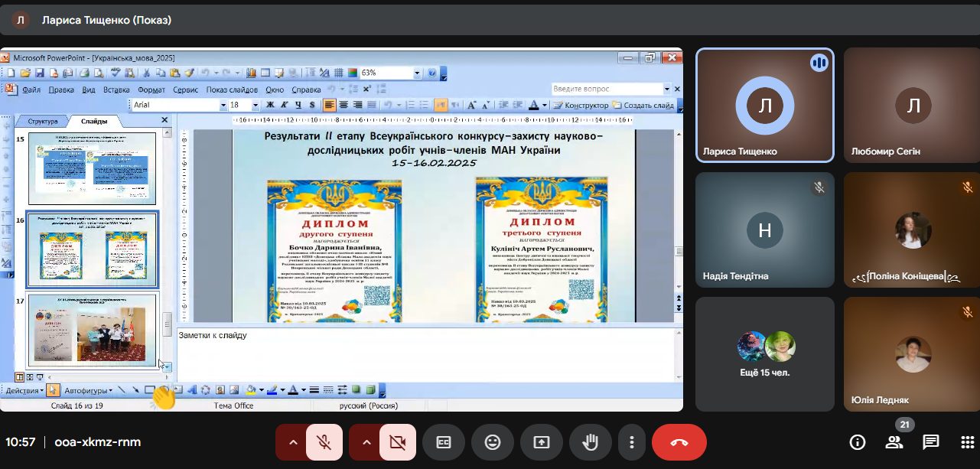Open Google Meet emoji reactions button

click(493, 442)
